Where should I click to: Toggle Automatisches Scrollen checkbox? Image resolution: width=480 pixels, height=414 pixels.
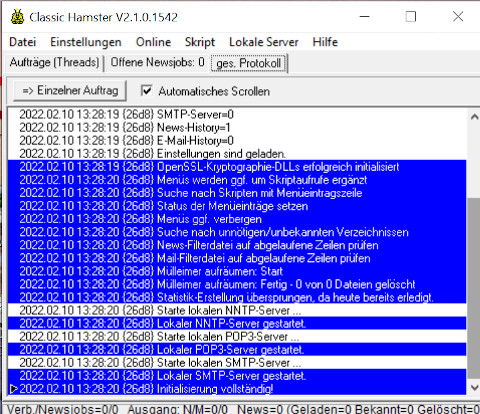(147, 90)
